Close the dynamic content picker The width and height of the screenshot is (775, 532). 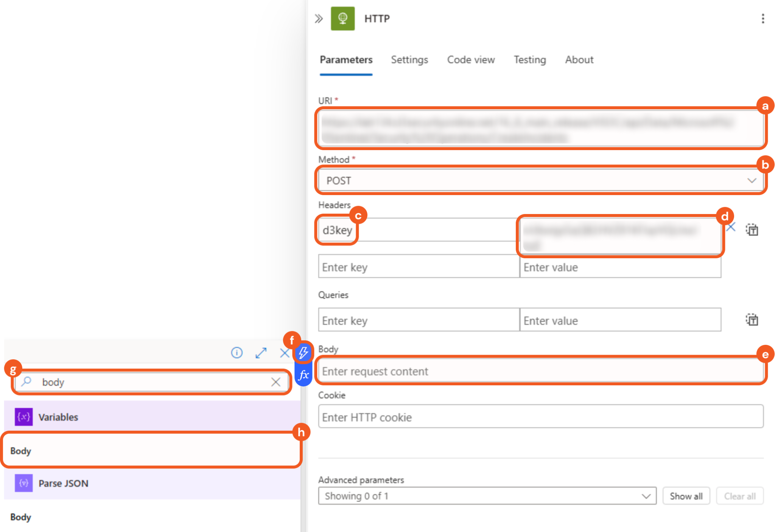[284, 353]
